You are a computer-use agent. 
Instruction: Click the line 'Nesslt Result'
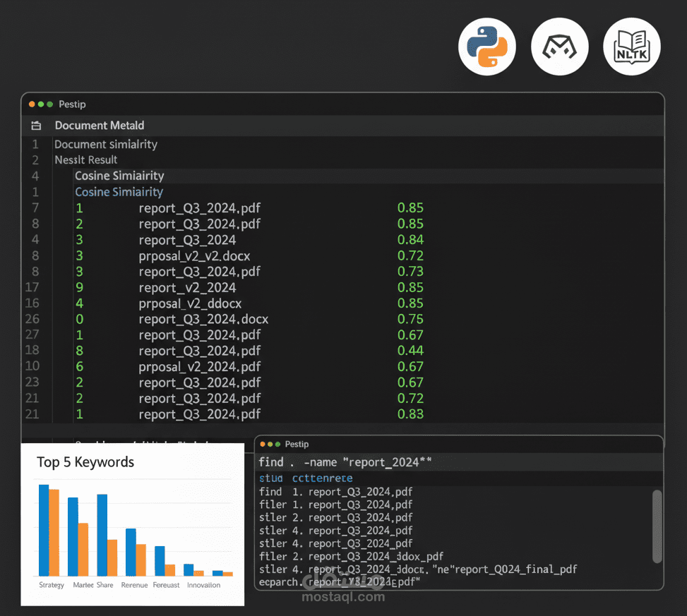coord(86,159)
